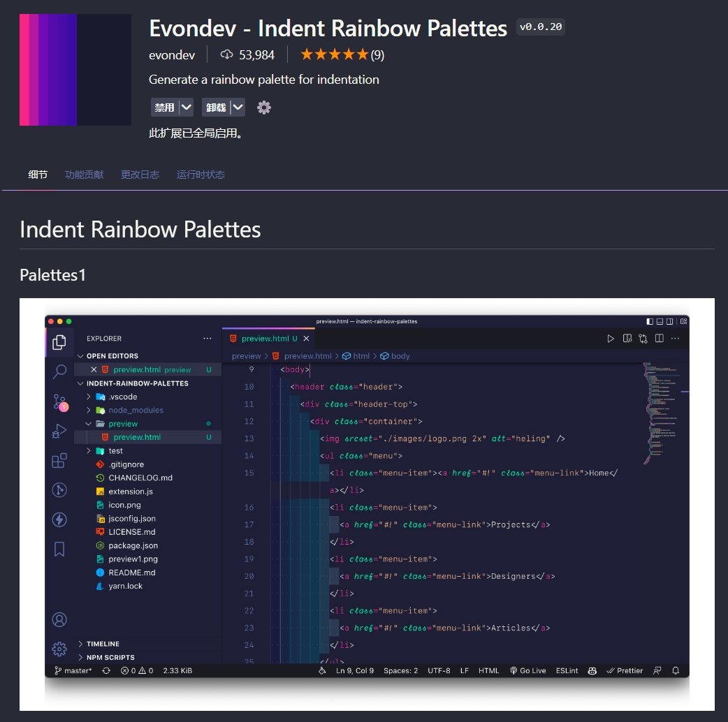Screen dimensions: 728x722
Task: Open the evondev publisher link
Action: pyautogui.click(x=171, y=54)
